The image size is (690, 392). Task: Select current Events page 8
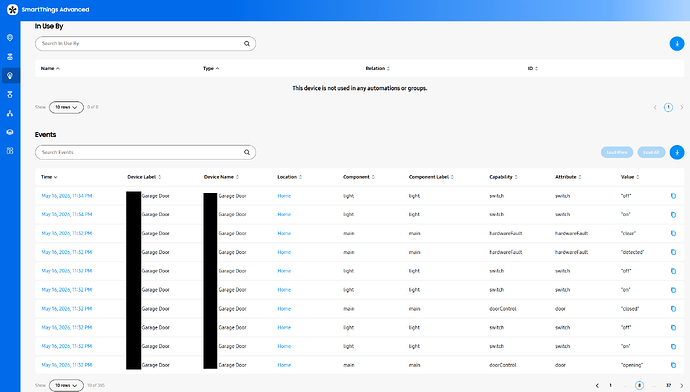click(x=639, y=385)
